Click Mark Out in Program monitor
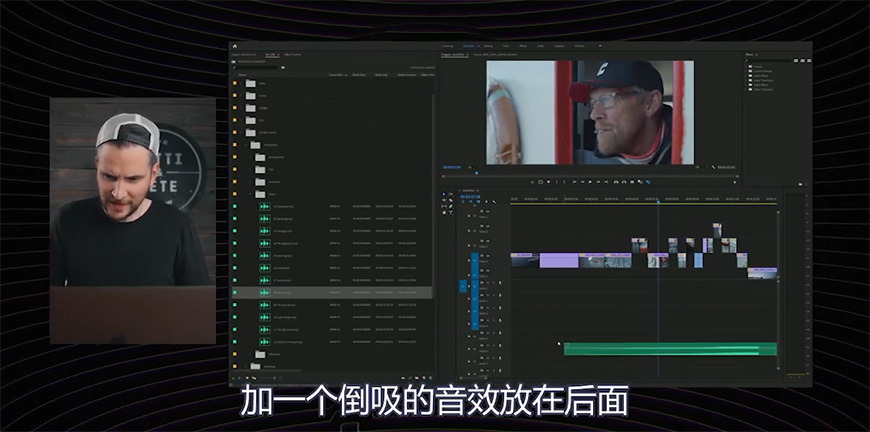Screen dimensions: 870x432 (x=564, y=182)
